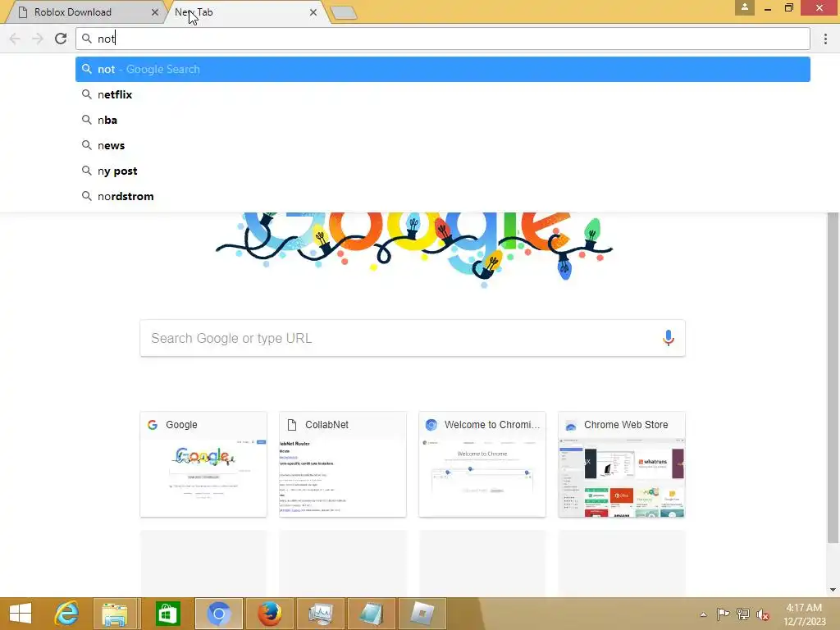Screen dimensions: 840x630
Task: Open the CollabNet most-visited thumbnail
Action: 343,464
